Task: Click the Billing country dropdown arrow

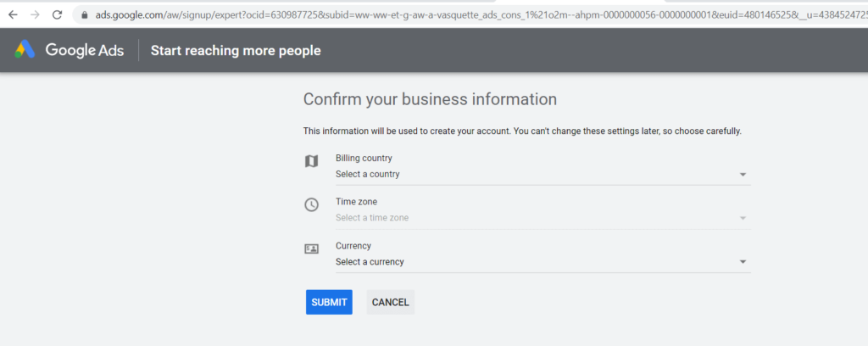Action: click(x=743, y=175)
